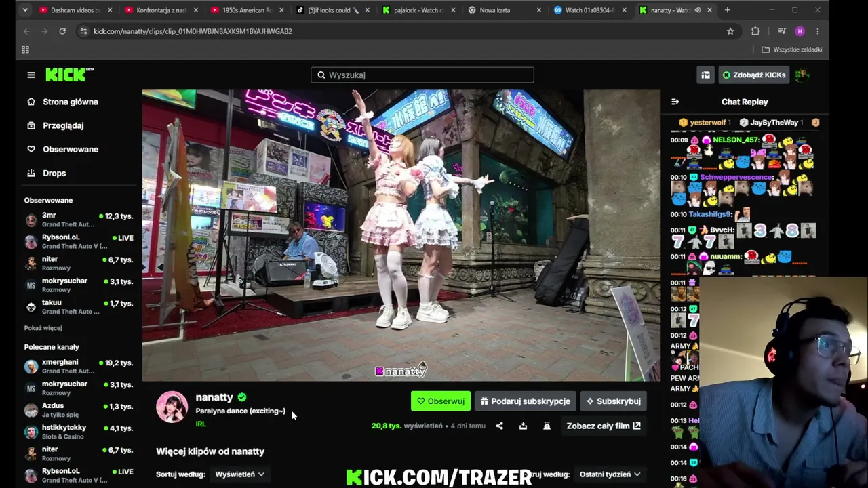View site information icon in address bar
The image size is (868, 488).
[x=83, y=31]
